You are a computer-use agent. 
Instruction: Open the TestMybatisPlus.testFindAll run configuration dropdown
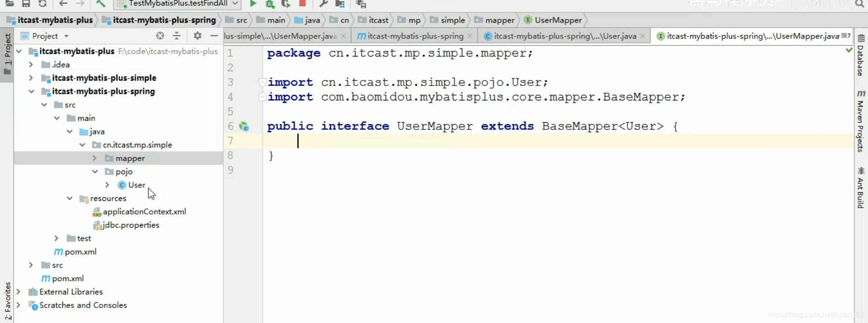click(x=177, y=4)
